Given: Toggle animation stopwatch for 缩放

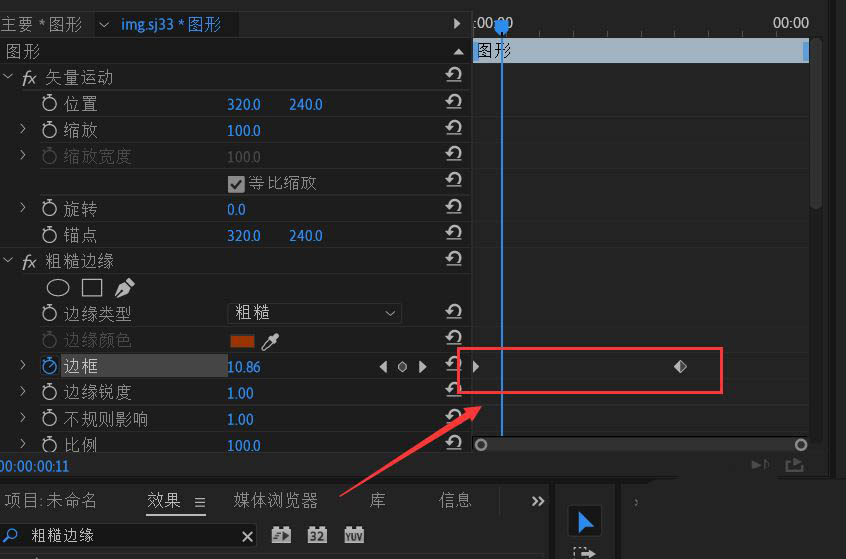Looking at the screenshot, I should click(49, 129).
